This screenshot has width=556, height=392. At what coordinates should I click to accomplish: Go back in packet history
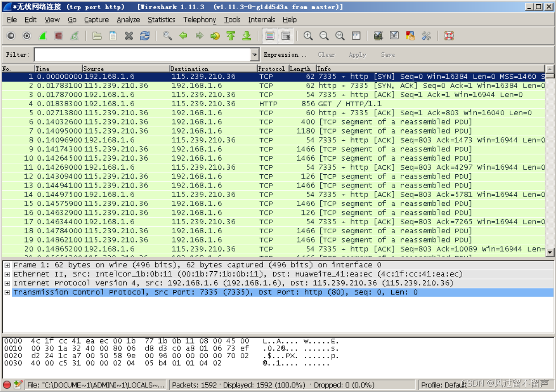coord(184,36)
